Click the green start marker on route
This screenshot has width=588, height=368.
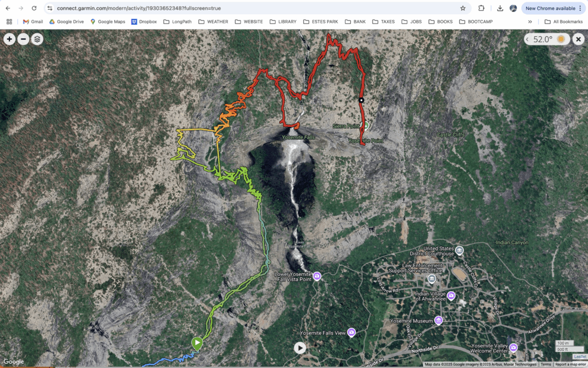click(x=196, y=343)
